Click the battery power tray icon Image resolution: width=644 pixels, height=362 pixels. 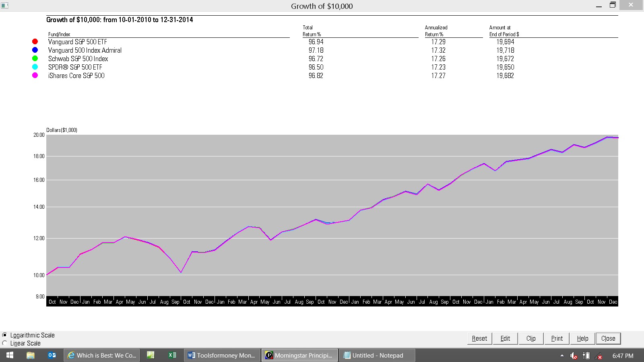coord(586,356)
